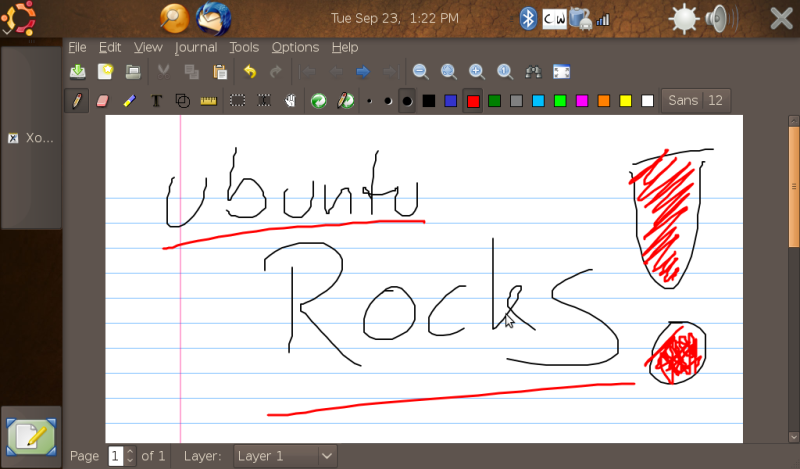This screenshot has height=469, width=800.
Task: Click the Save icon in toolbar
Action: [78, 72]
